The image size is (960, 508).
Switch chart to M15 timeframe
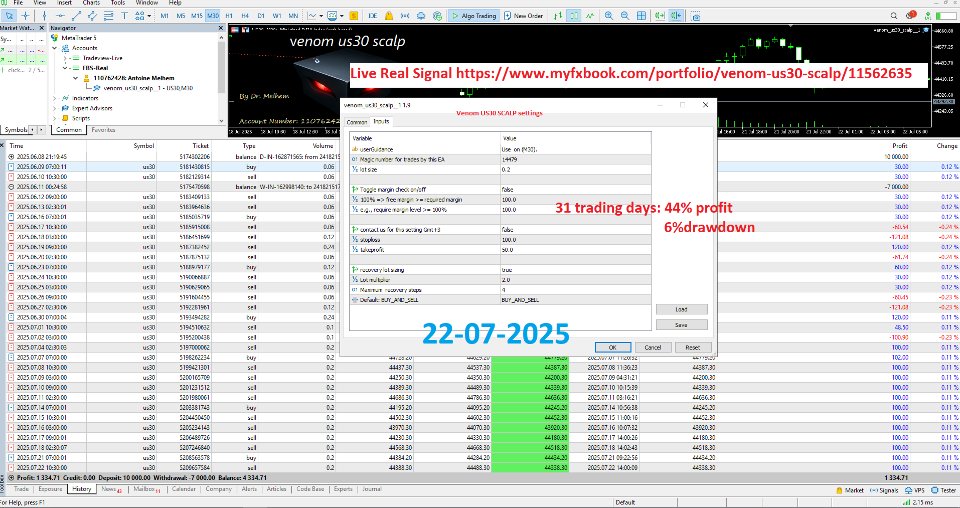[197, 16]
